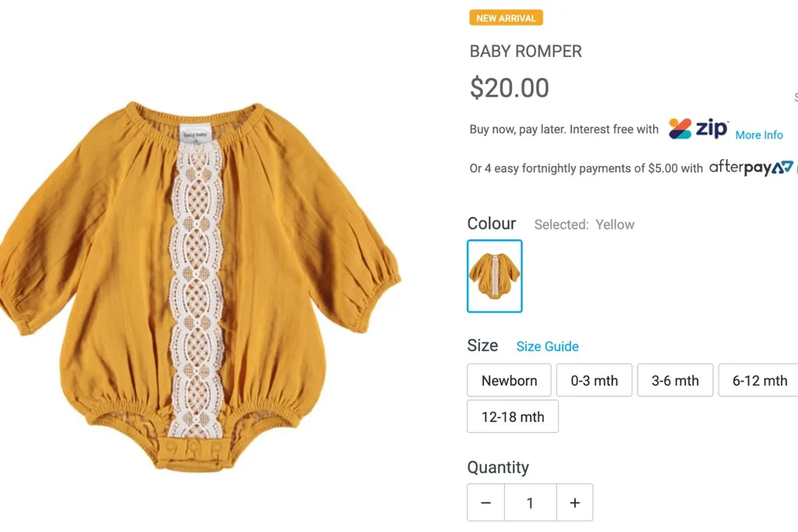Choose the 6-12 mth size
The width and height of the screenshot is (798, 532).
(757, 380)
